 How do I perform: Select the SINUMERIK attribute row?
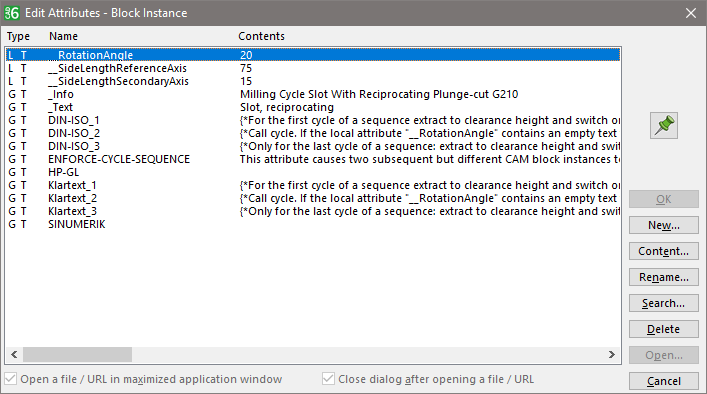[x=313, y=224]
